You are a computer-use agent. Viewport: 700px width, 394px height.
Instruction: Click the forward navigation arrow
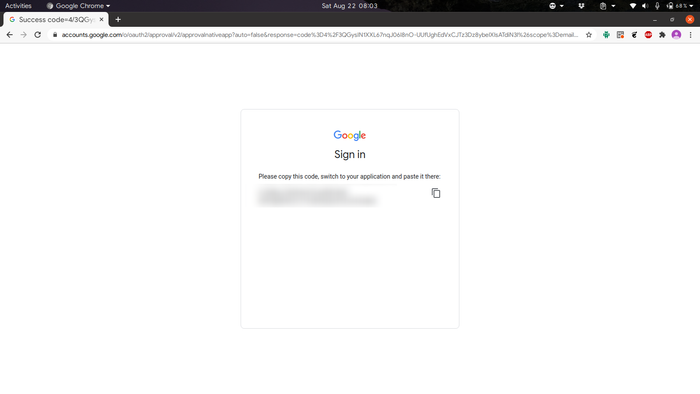click(23, 35)
